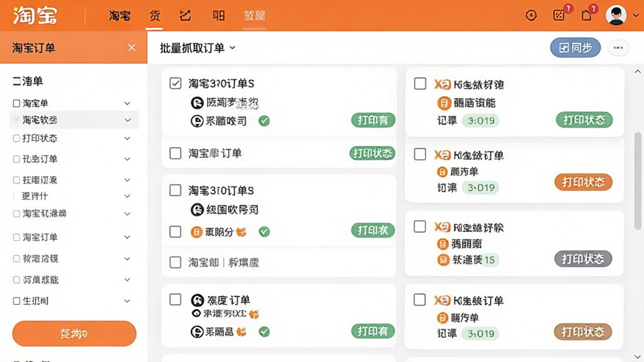Click the green check mark in the checked order card
The height and width of the screenshot is (362, 644).
264,121
